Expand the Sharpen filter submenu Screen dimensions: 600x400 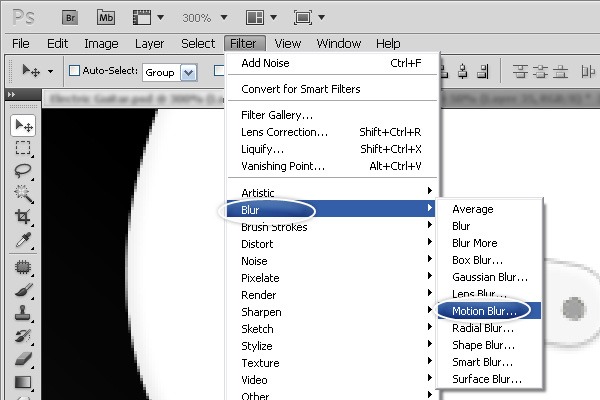click(x=331, y=312)
